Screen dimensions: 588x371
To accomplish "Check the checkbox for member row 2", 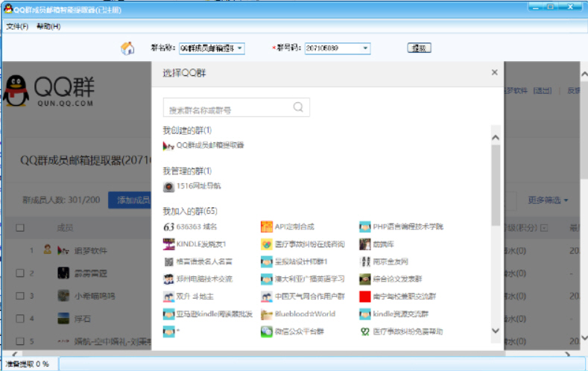I will (20, 273).
